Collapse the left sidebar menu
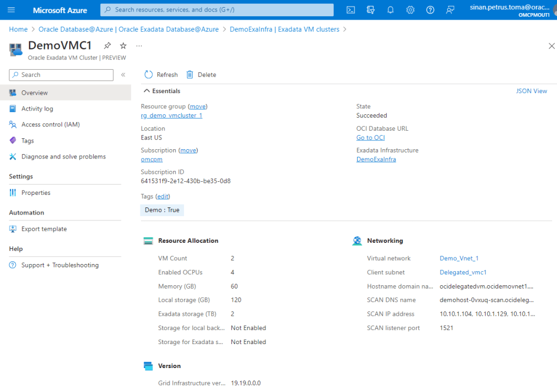This screenshot has height=392, width=557. (x=123, y=75)
